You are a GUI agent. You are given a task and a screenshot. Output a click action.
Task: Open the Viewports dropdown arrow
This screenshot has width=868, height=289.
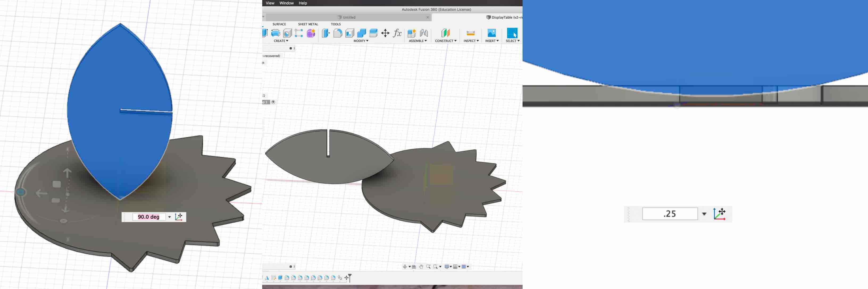click(x=468, y=267)
